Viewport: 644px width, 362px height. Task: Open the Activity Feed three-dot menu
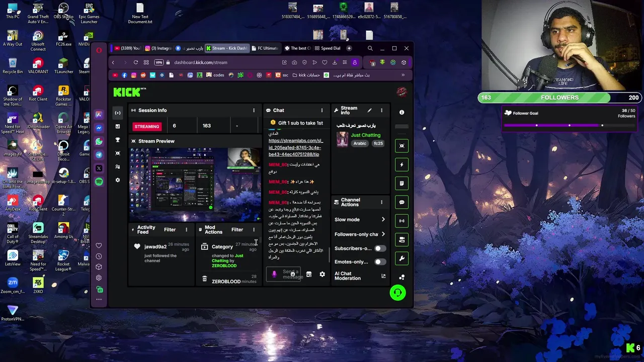pyautogui.click(x=186, y=230)
